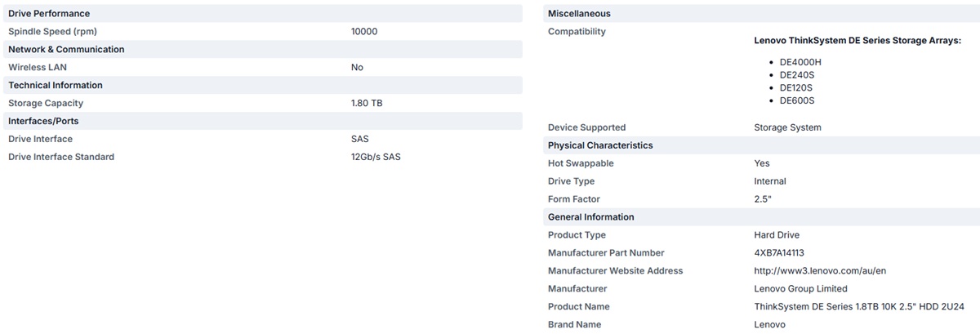
Task: Click the Hot Swappable value Yes
Action: (x=762, y=164)
